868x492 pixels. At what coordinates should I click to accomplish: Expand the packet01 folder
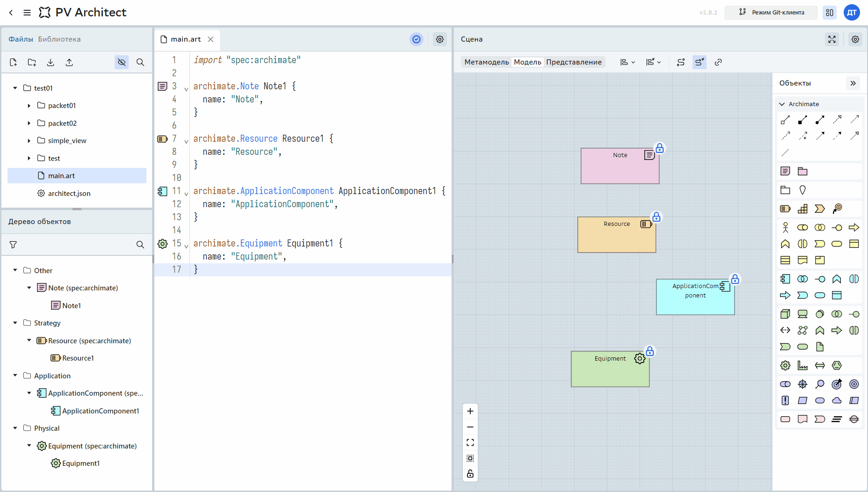(29, 106)
